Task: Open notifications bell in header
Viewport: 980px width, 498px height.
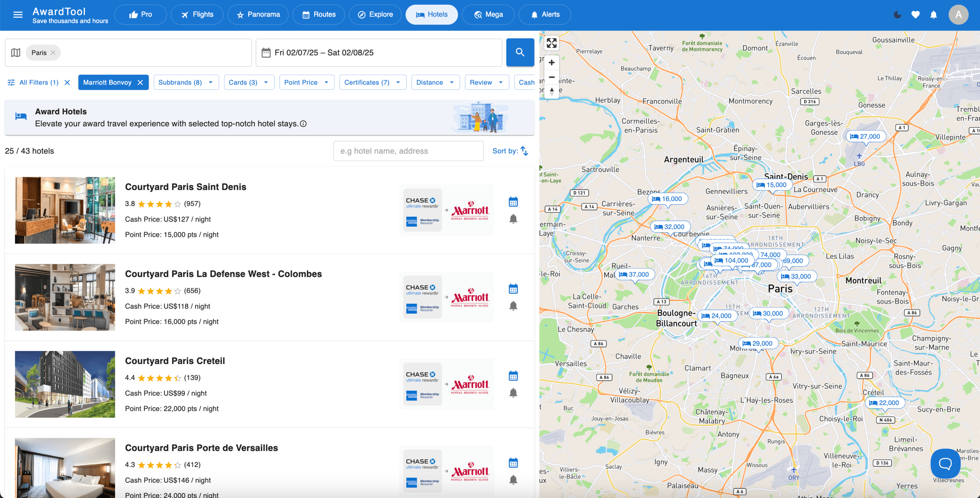Action: pyautogui.click(x=933, y=15)
